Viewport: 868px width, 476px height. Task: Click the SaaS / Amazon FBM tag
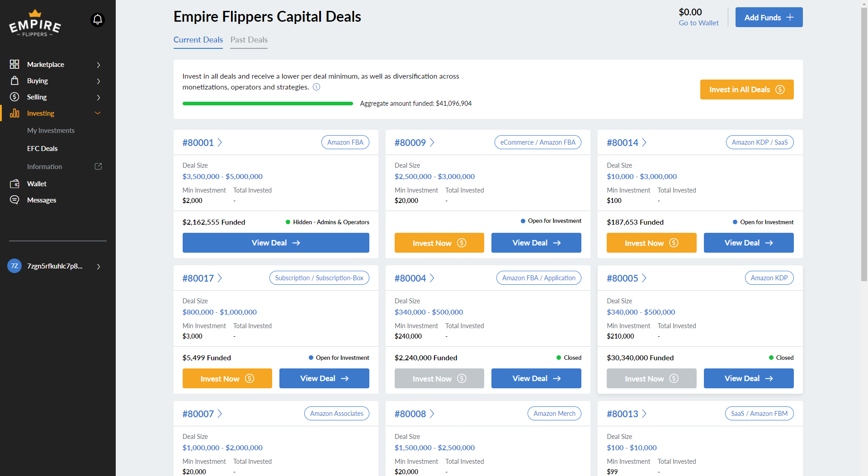(x=759, y=414)
